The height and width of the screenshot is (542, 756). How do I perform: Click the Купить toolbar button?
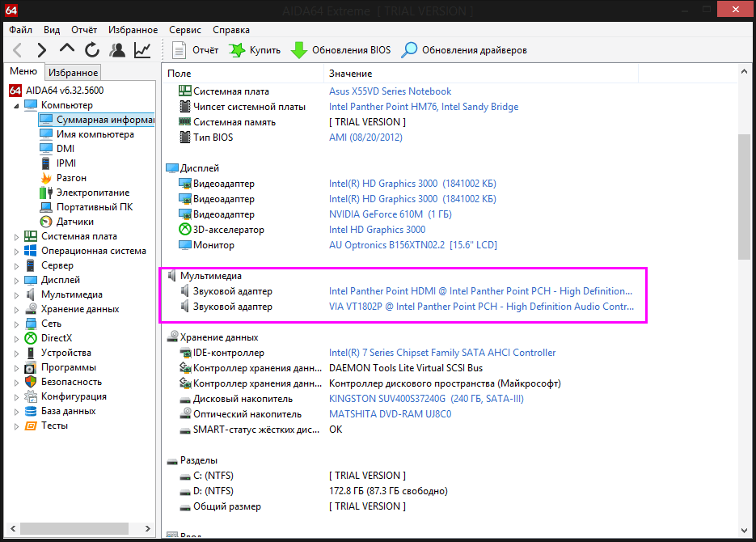tap(255, 50)
